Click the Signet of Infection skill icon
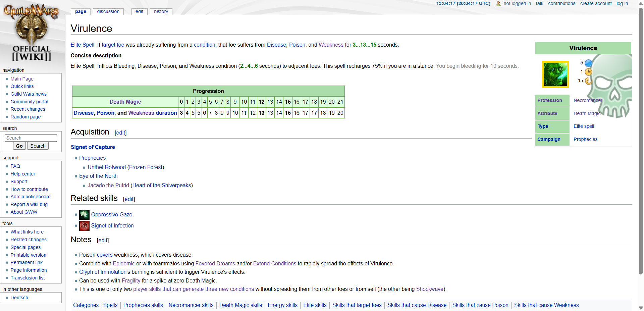This screenshot has width=644, height=311. click(84, 226)
